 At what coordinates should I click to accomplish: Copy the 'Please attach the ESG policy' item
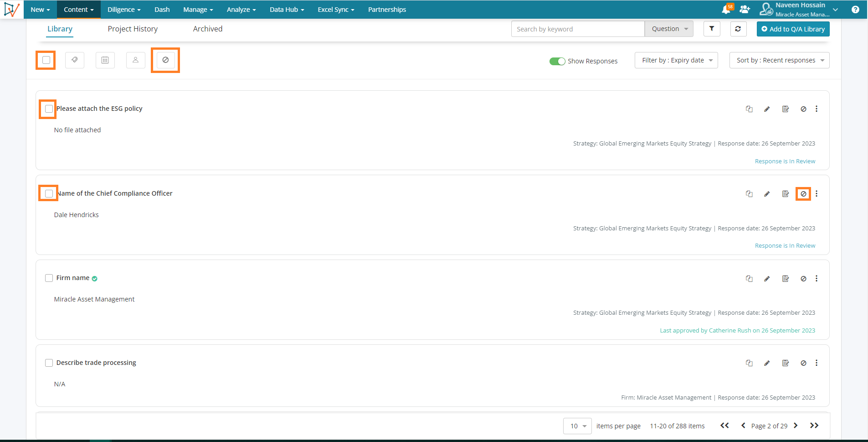click(749, 109)
